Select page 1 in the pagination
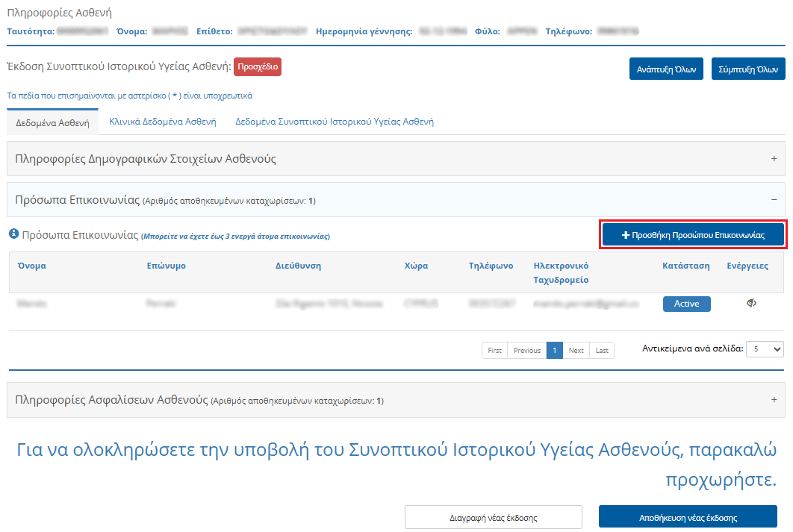 [554, 351]
